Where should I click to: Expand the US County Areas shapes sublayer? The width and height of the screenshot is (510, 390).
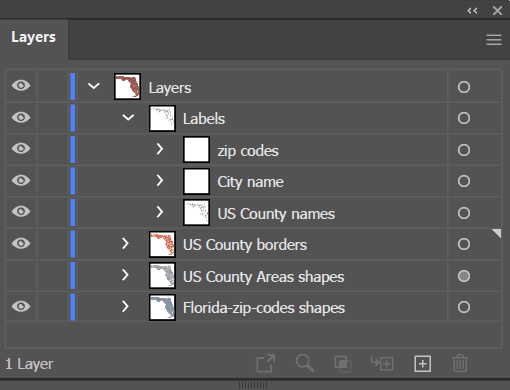[x=125, y=275]
